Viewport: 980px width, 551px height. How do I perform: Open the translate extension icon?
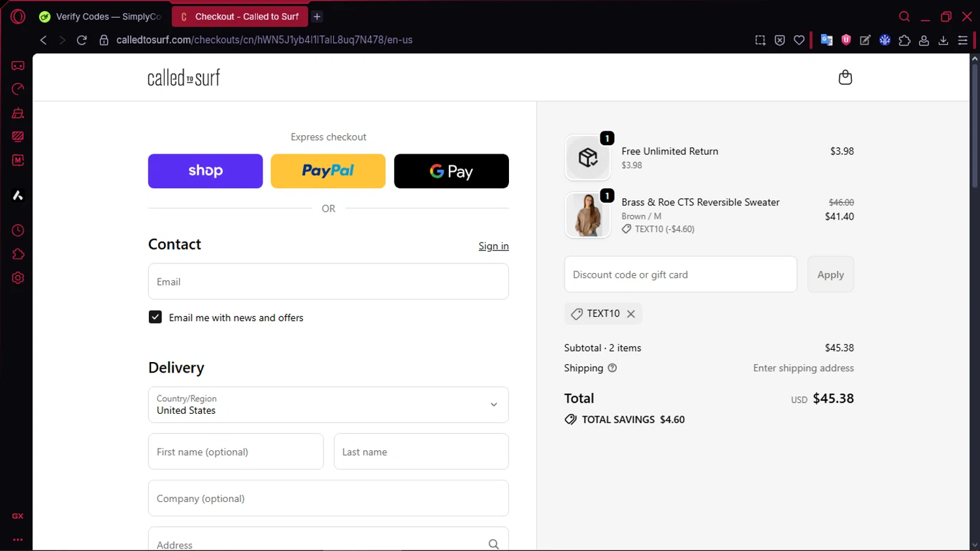(826, 40)
